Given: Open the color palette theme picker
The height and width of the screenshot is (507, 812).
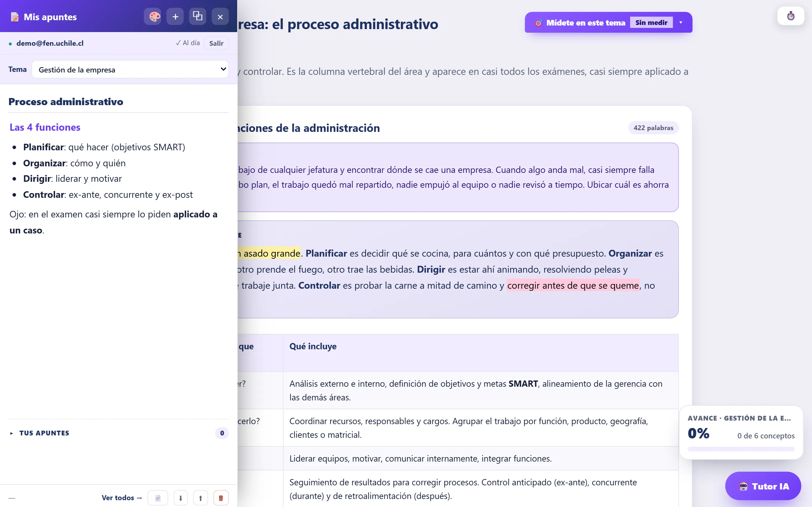Looking at the screenshot, I should click(153, 16).
